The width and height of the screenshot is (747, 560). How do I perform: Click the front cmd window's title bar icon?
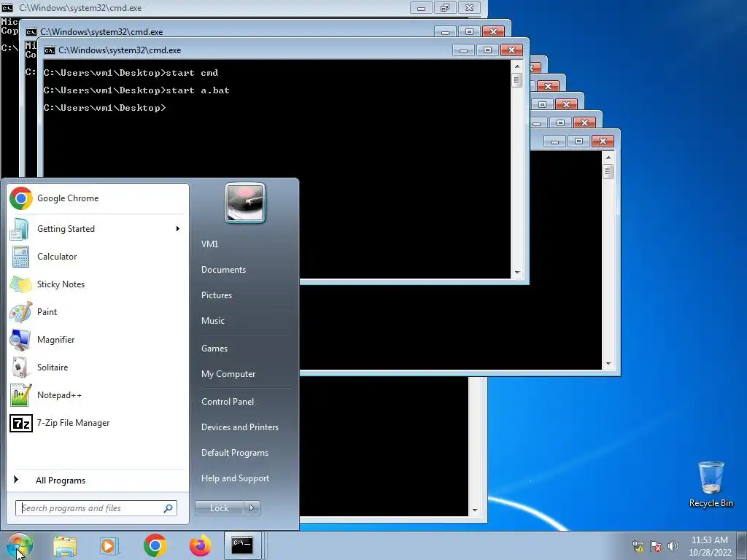[50, 50]
